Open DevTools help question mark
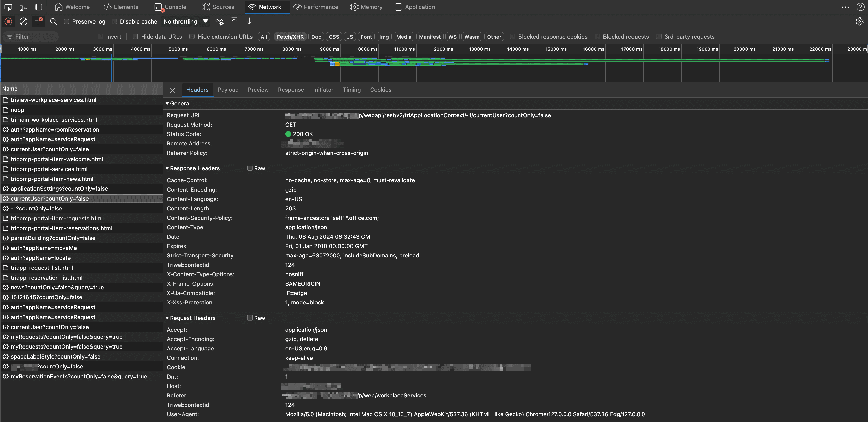Screen dimensions: 868x422 click(860, 7)
